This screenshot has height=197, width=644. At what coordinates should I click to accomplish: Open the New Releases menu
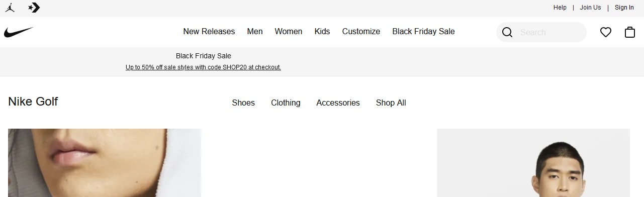pos(209,32)
